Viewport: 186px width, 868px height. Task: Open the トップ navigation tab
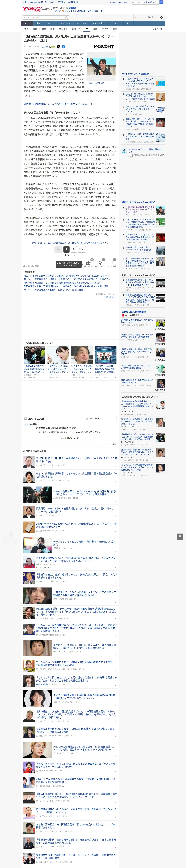27,24
